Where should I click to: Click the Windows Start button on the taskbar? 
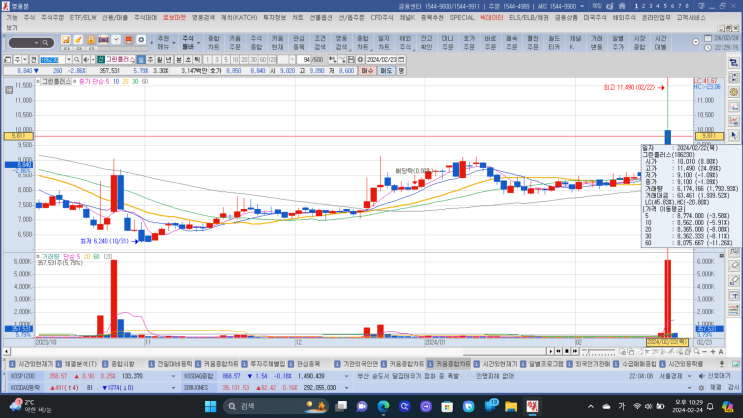tap(211, 405)
